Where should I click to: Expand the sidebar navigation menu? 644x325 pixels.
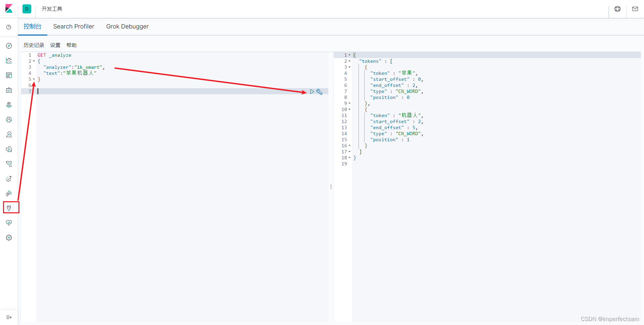(9, 317)
